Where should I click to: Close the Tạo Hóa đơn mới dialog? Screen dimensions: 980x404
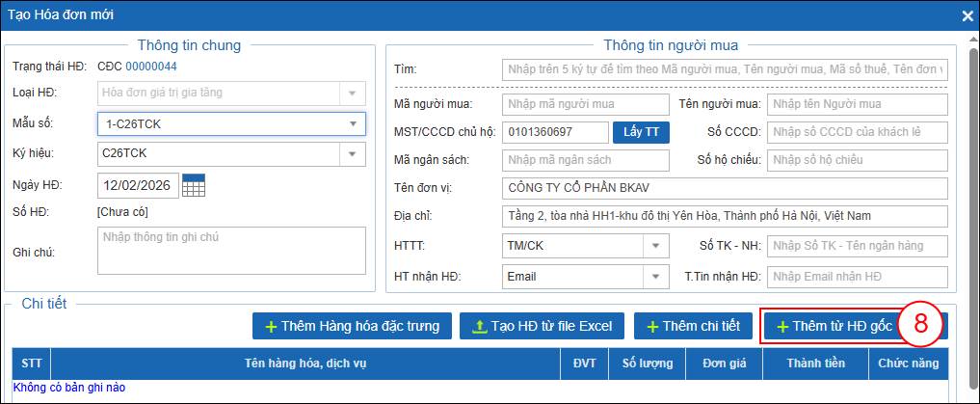[x=967, y=15]
